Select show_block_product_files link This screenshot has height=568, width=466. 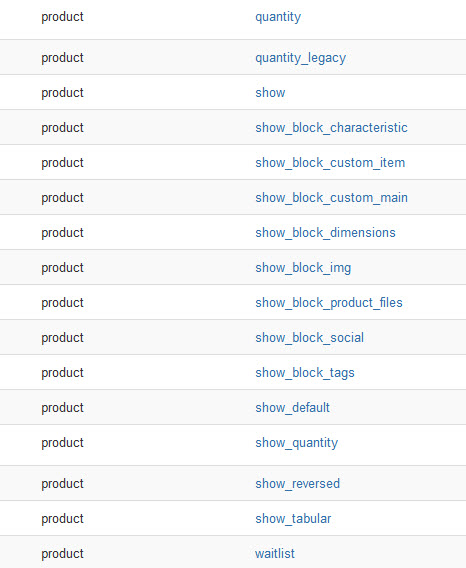coord(329,303)
